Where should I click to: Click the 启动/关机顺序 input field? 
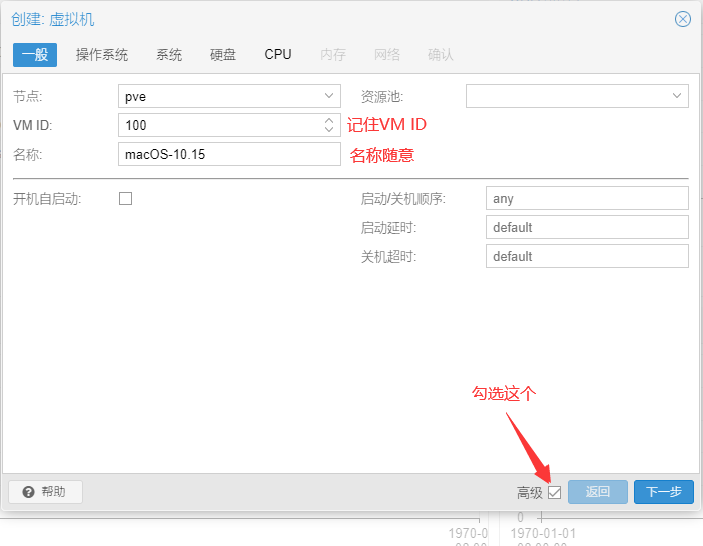[x=587, y=198]
